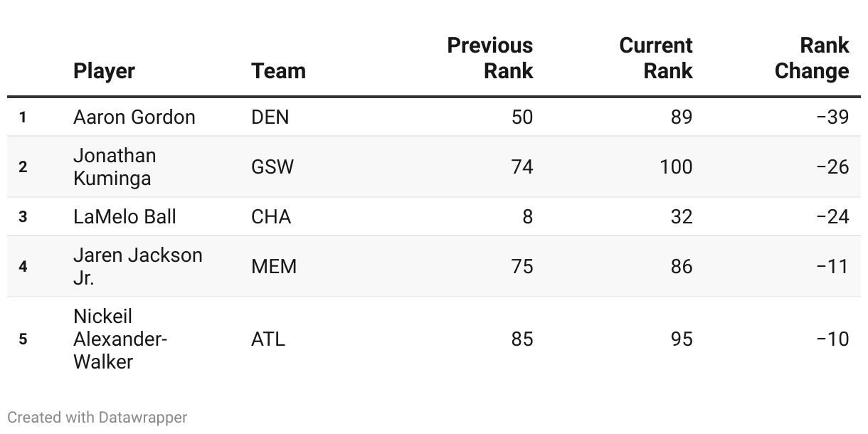Select the MEM team cell

click(274, 266)
